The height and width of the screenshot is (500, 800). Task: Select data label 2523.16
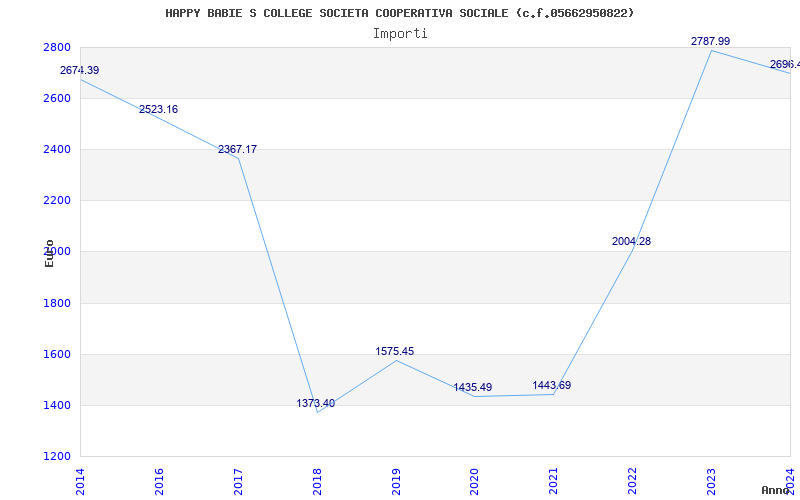click(x=158, y=109)
